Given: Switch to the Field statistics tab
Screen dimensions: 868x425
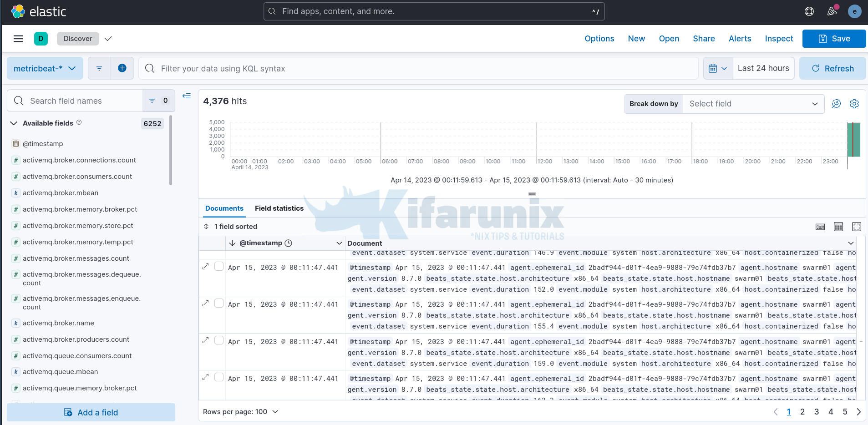Looking at the screenshot, I should point(279,208).
